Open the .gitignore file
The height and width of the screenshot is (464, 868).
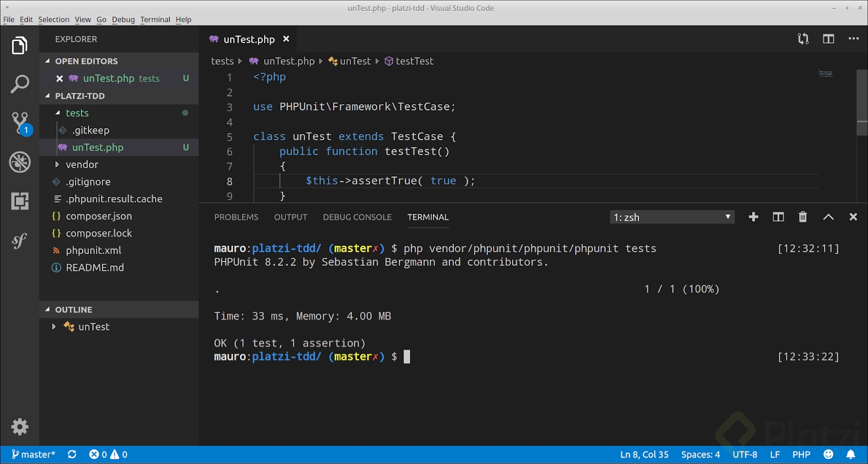119,182
